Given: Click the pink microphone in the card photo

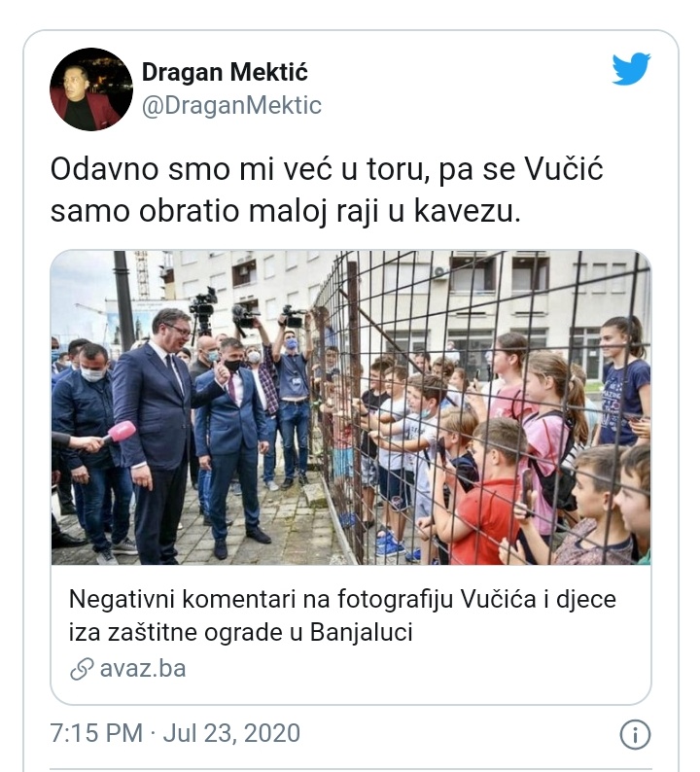Looking at the screenshot, I should click(119, 433).
